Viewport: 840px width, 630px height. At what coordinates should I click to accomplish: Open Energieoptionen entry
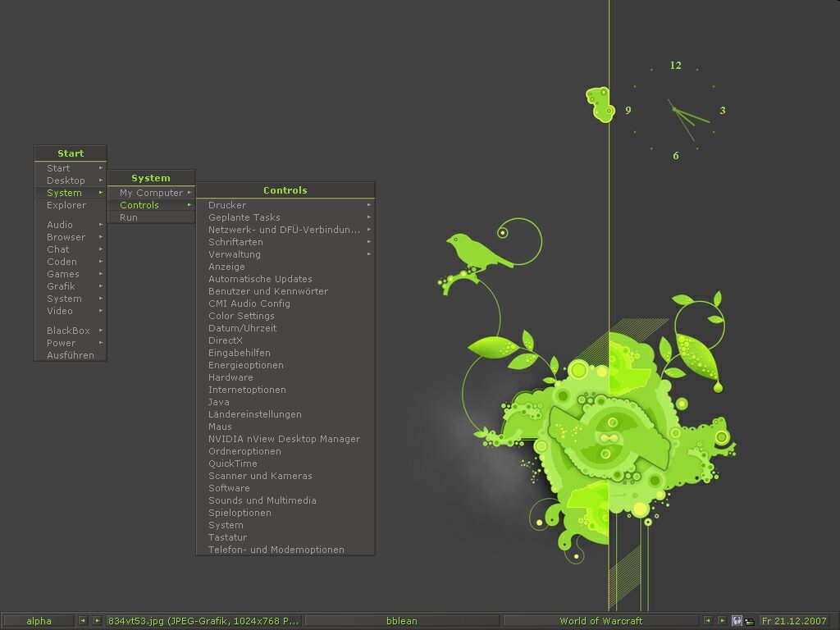pos(285,365)
